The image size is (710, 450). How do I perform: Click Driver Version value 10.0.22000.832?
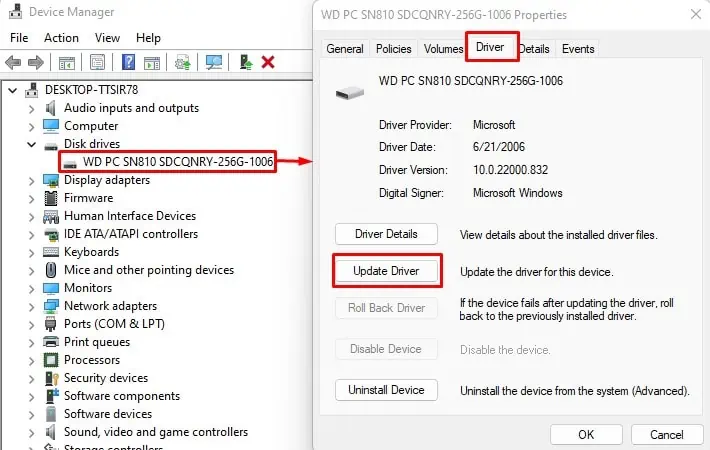coord(510,170)
